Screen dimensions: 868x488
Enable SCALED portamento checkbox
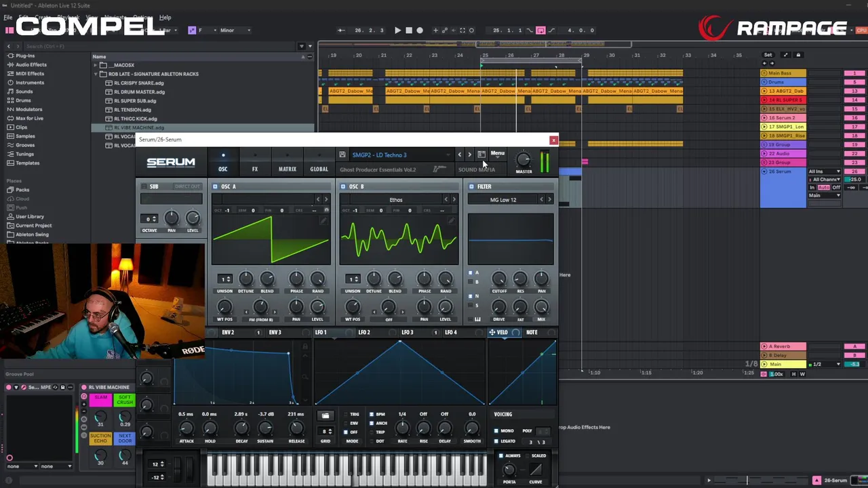click(x=526, y=456)
